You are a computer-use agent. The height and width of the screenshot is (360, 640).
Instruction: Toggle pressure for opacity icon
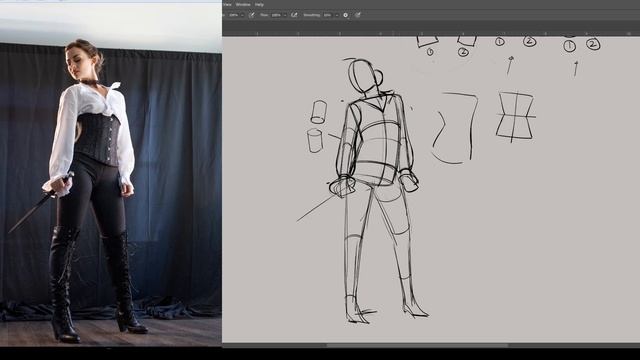(x=252, y=15)
